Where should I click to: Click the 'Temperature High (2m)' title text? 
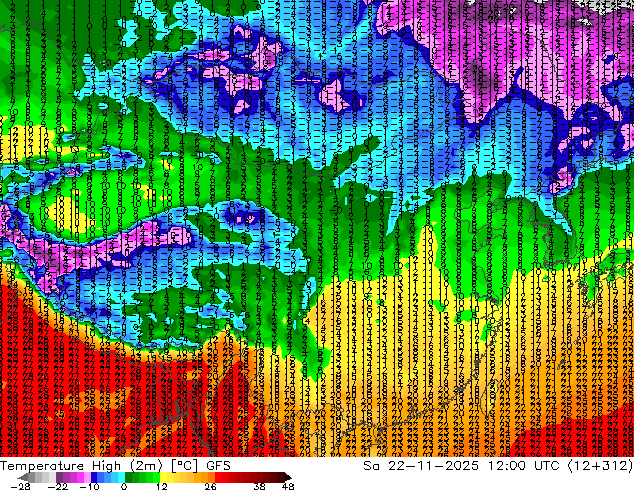click(81, 466)
